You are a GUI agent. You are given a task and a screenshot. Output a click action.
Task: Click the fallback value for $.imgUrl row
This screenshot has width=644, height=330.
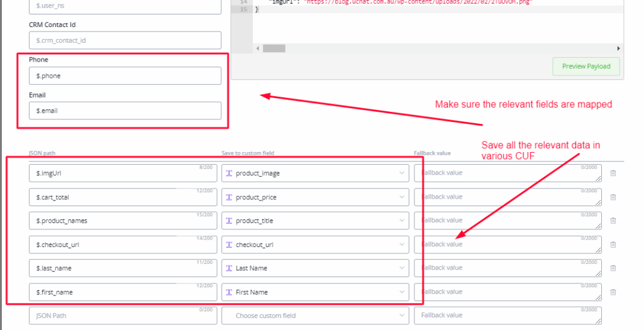coord(507,173)
